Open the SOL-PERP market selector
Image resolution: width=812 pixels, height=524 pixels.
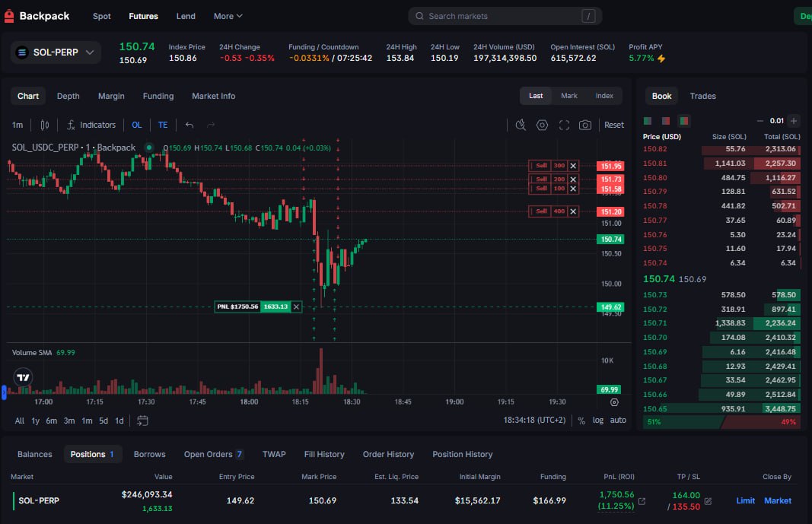(56, 52)
